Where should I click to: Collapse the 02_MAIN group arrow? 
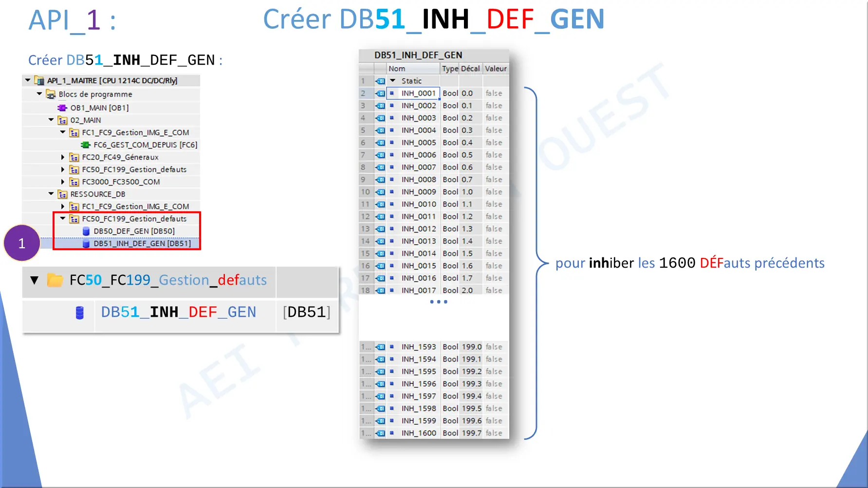(x=51, y=120)
